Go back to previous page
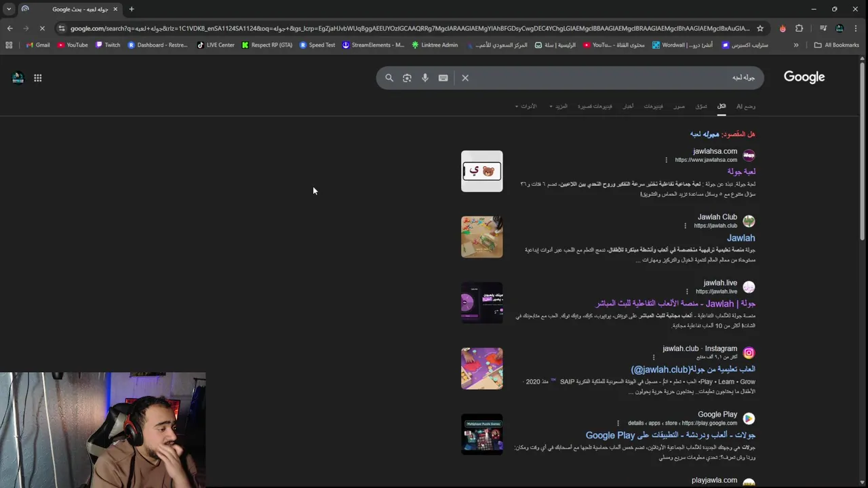The width and height of the screenshot is (868, 488). click(9, 28)
